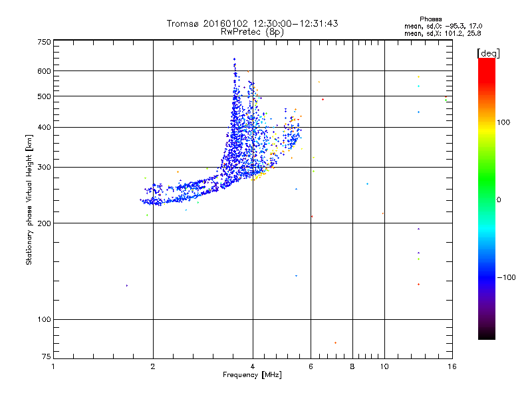Click the y-axis tick label '600'
Image resolution: width=532 pixels, height=399 pixels.
tap(44, 71)
